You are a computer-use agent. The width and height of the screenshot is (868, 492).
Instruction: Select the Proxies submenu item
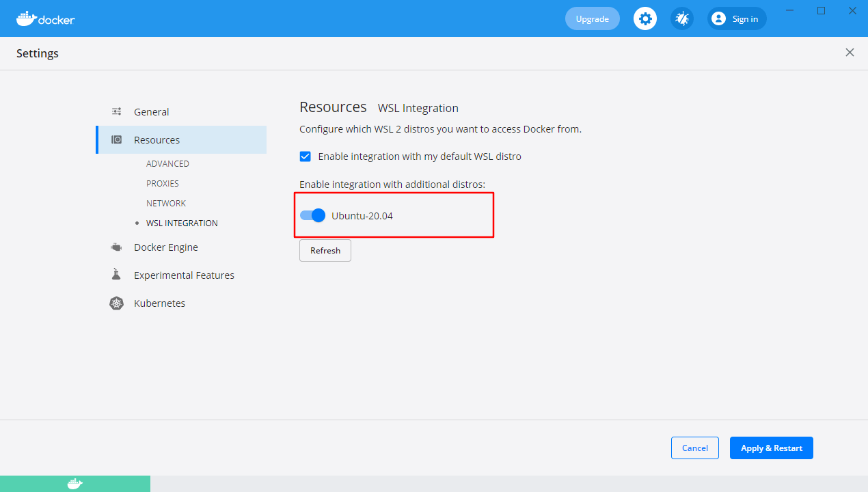point(163,184)
